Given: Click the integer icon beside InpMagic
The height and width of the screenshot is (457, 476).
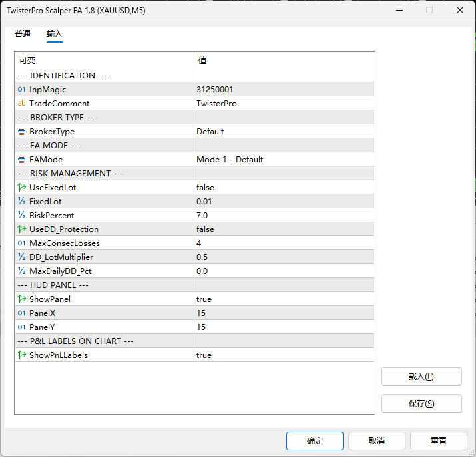Looking at the screenshot, I should [21, 89].
